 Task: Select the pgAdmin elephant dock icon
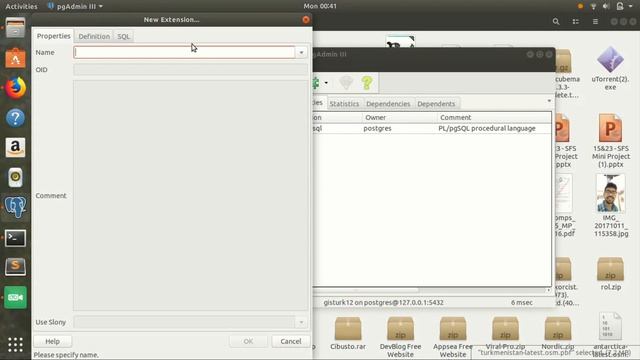click(15, 207)
